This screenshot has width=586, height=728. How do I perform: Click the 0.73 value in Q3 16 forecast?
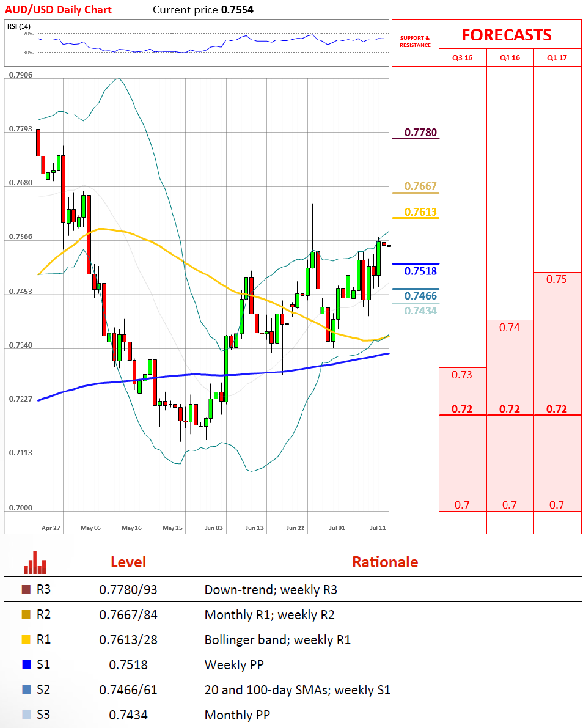[462, 375]
